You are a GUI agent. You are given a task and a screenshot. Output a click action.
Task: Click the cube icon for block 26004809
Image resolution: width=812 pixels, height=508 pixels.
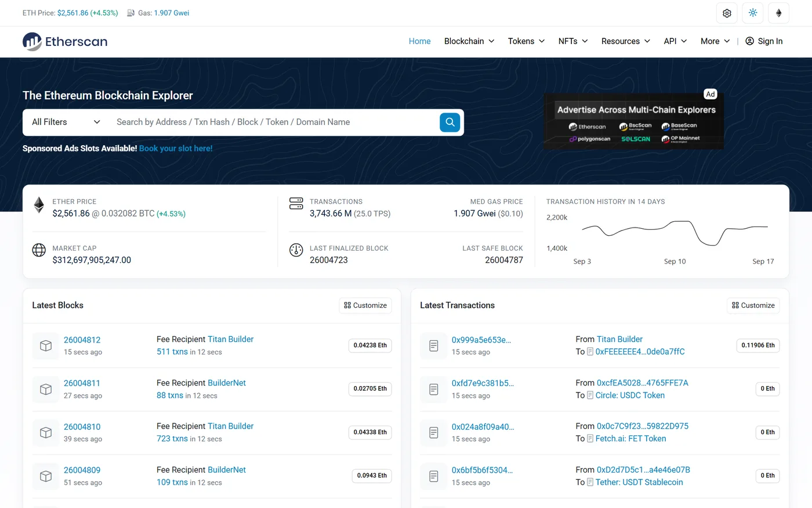(46, 476)
